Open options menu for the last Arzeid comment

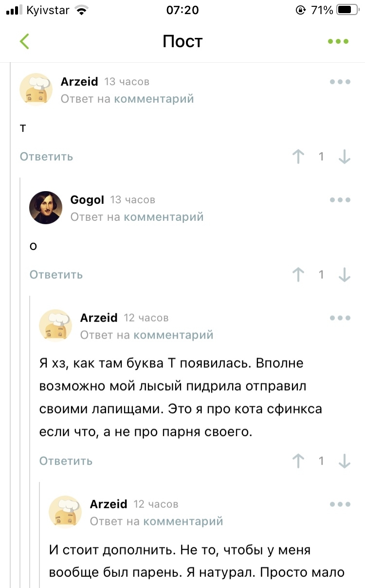coord(340,504)
